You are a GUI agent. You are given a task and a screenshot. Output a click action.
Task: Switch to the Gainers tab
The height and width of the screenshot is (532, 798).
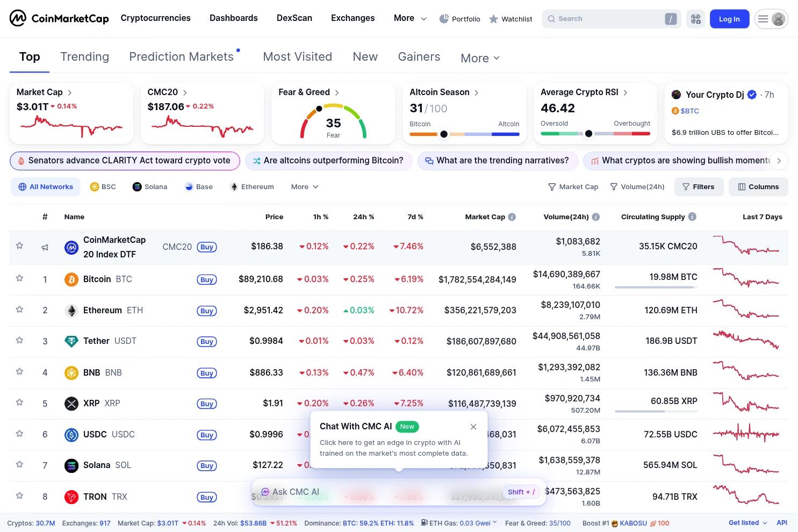coord(419,56)
